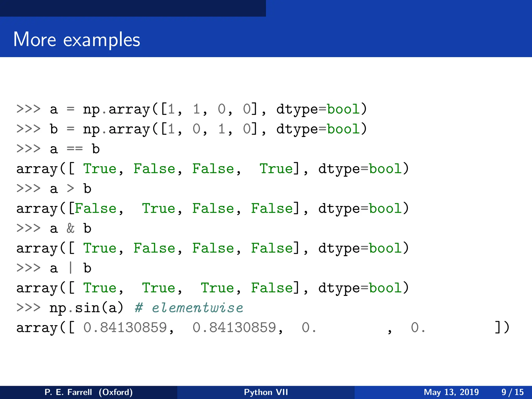The image size is (532, 399).
Task: Click the footer date 'May 13, 2019'
Action: (x=451, y=392)
